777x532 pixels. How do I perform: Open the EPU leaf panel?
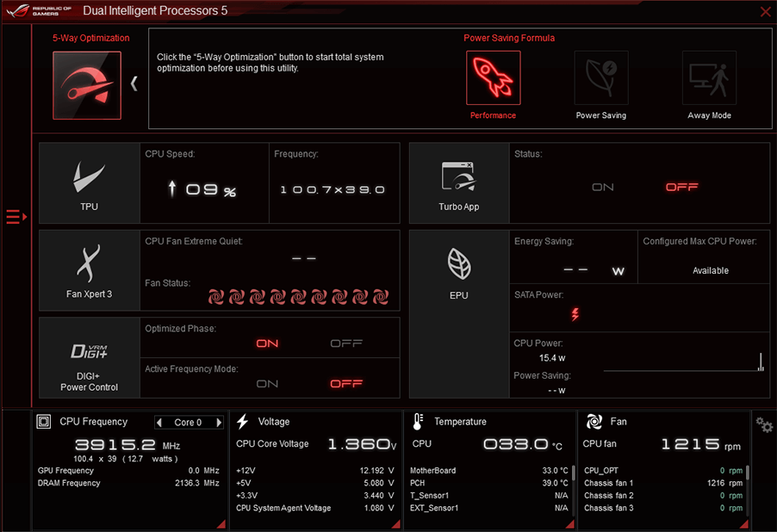pyautogui.click(x=458, y=270)
